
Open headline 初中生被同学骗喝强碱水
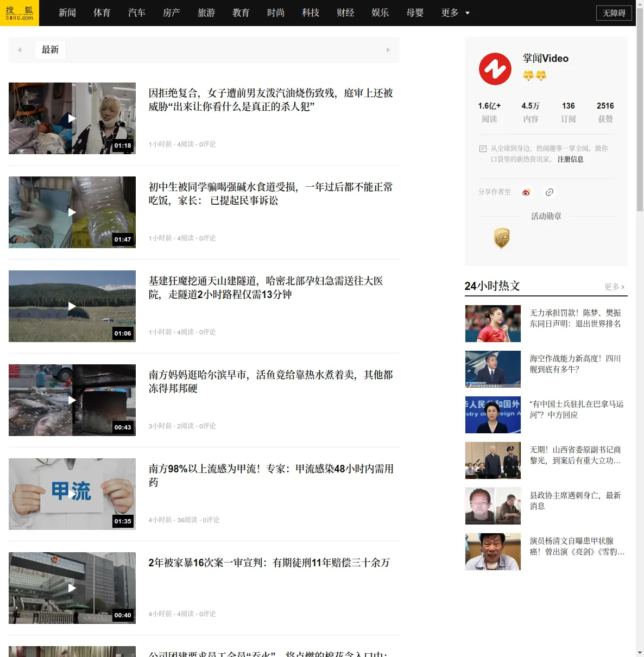click(x=271, y=194)
